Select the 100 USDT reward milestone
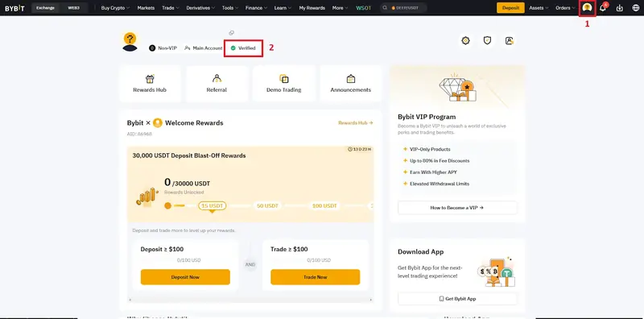This screenshot has width=644, height=319. [324, 205]
